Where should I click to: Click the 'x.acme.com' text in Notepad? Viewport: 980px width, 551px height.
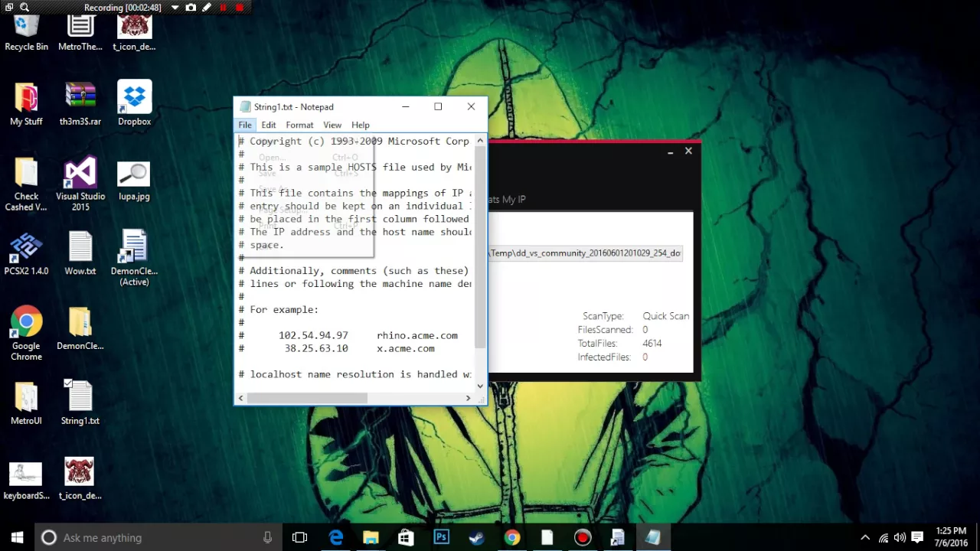pos(406,348)
